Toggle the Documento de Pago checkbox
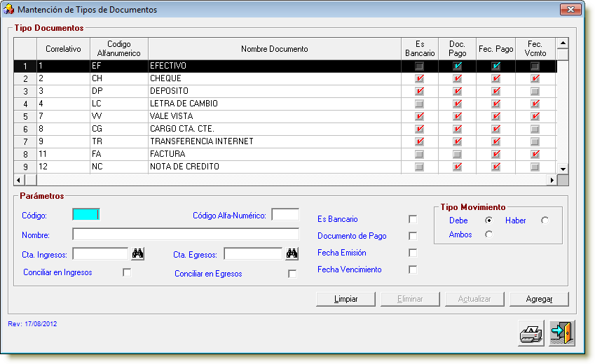The width and height of the screenshot is (595, 364). click(x=413, y=236)
